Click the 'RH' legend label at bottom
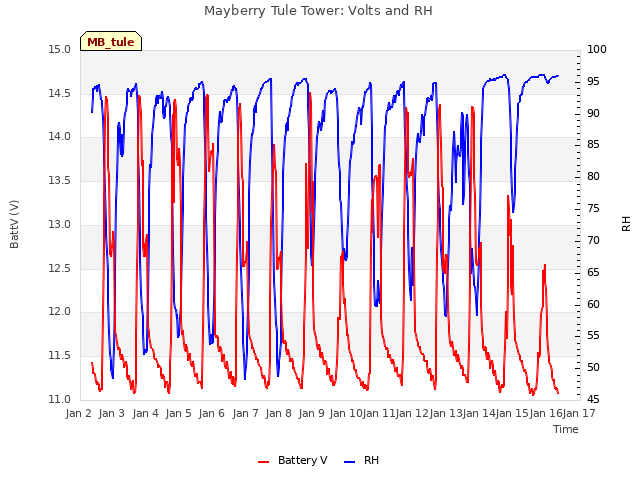The width and height of the screenshot is (640, 480). 371,460
